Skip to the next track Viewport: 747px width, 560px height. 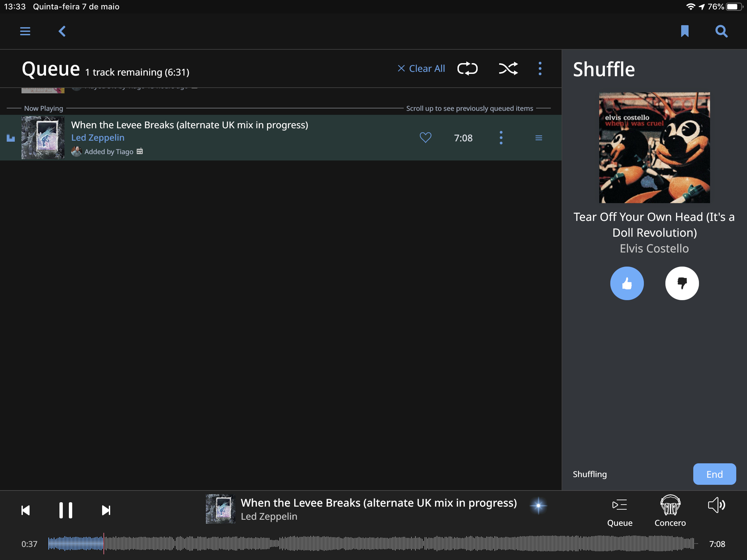coord(106,510)
